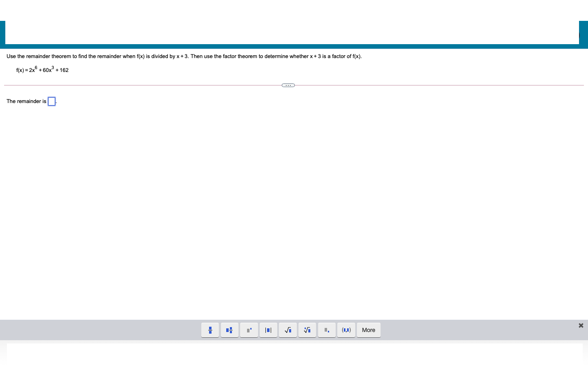Open the More math symbols menu
Screen dimensions: 588x368
pos(369,330)
